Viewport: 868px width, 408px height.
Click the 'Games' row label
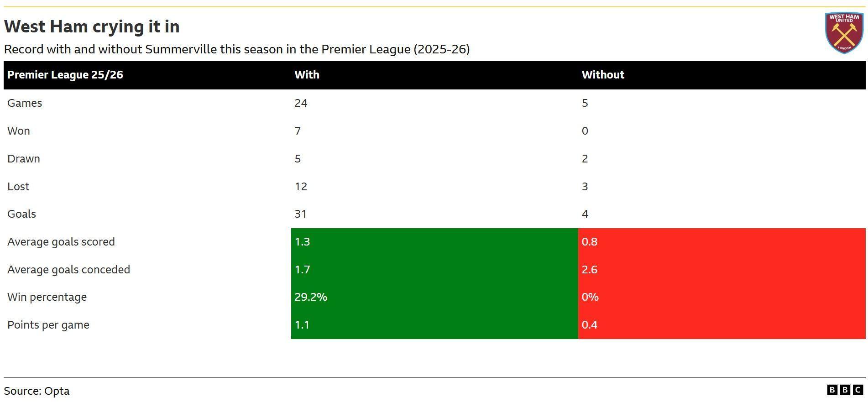click(25, 103)
